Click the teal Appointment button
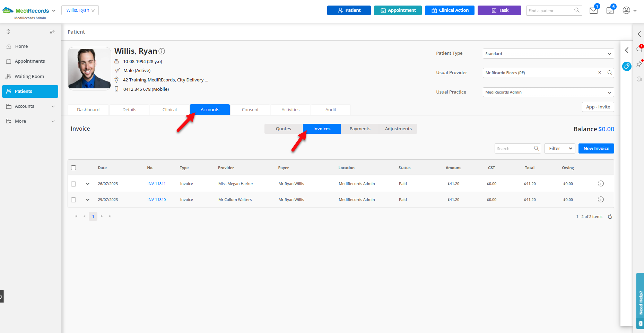 click(x=398, y=10)
